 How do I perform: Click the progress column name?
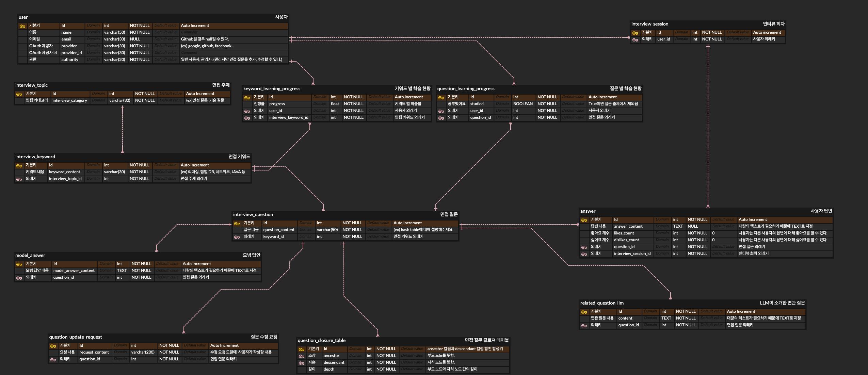277,104
